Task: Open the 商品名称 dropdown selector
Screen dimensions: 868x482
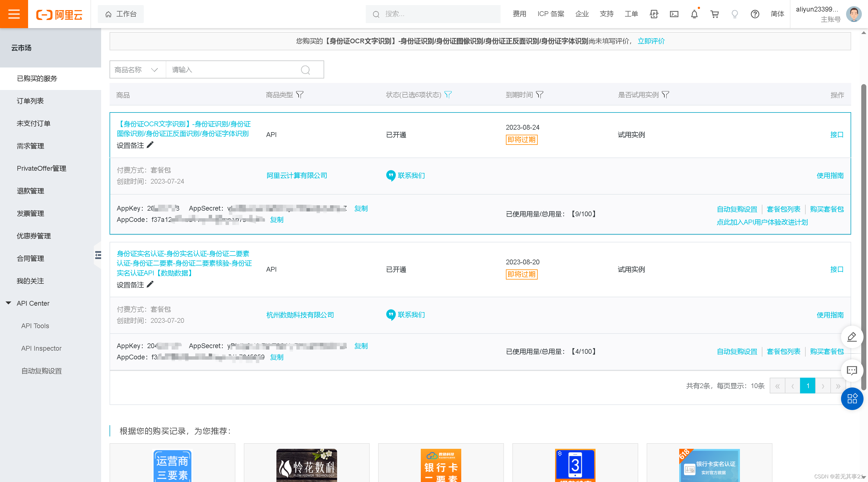Action: [137, 70]
